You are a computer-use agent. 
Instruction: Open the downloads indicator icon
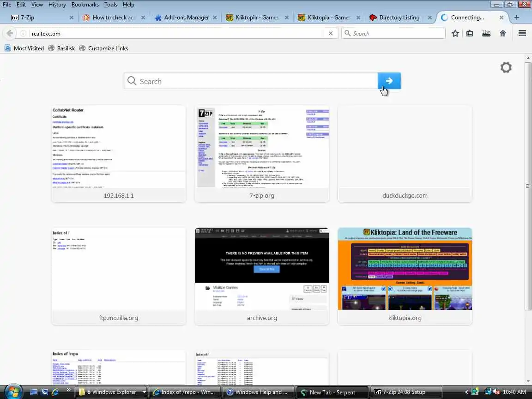pyautogui.click(x=486, y=33)
